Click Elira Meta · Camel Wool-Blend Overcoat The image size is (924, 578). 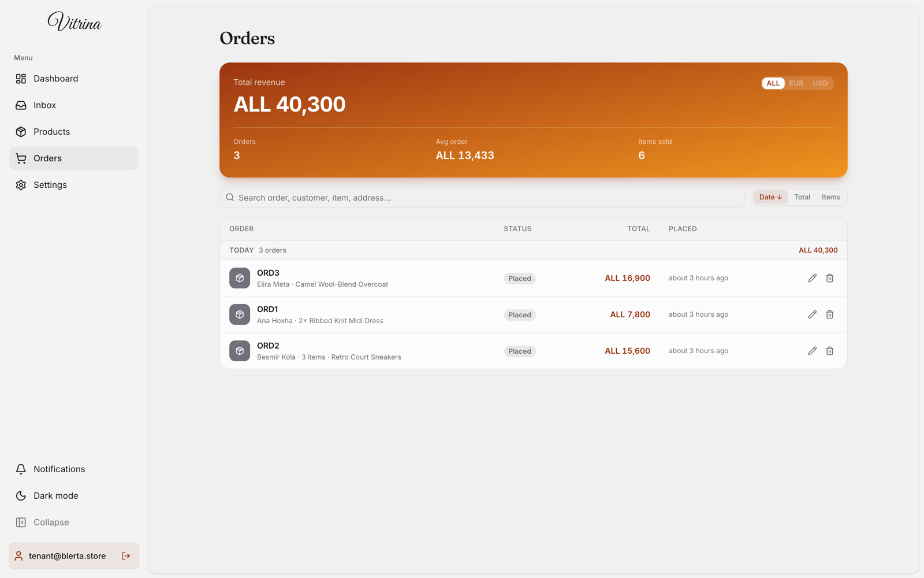coord(322,284)
